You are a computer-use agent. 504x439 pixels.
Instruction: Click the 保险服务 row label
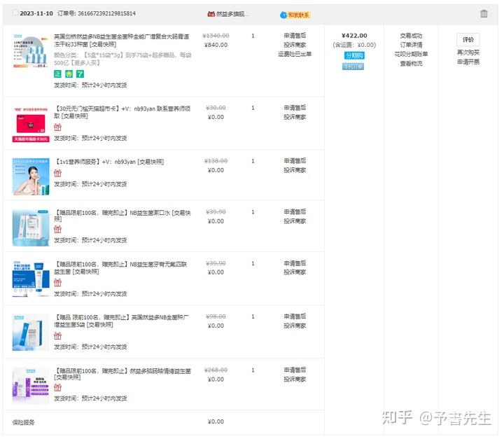coord(24,422)
